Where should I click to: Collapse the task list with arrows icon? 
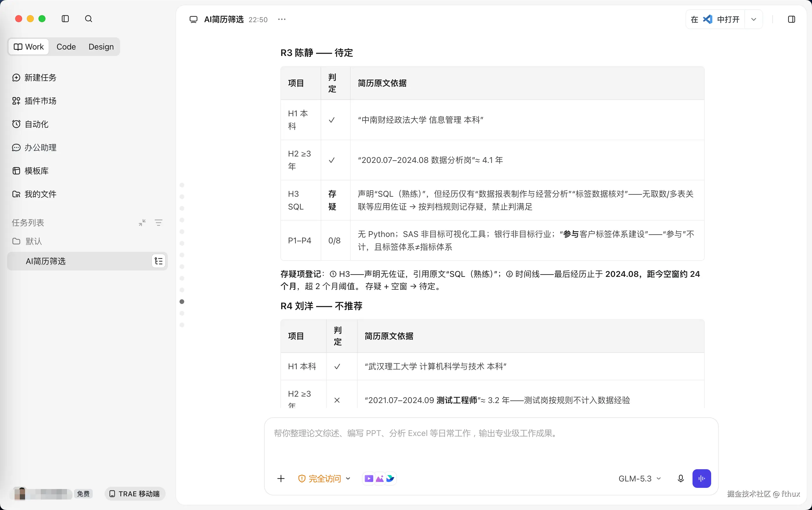[x=142, y=222]
